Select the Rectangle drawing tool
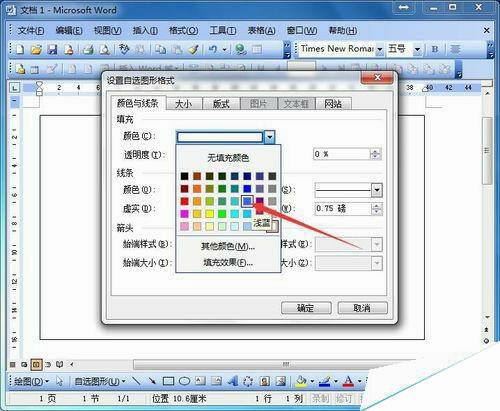This screenshot has width=500, height=411. point(168,381)
